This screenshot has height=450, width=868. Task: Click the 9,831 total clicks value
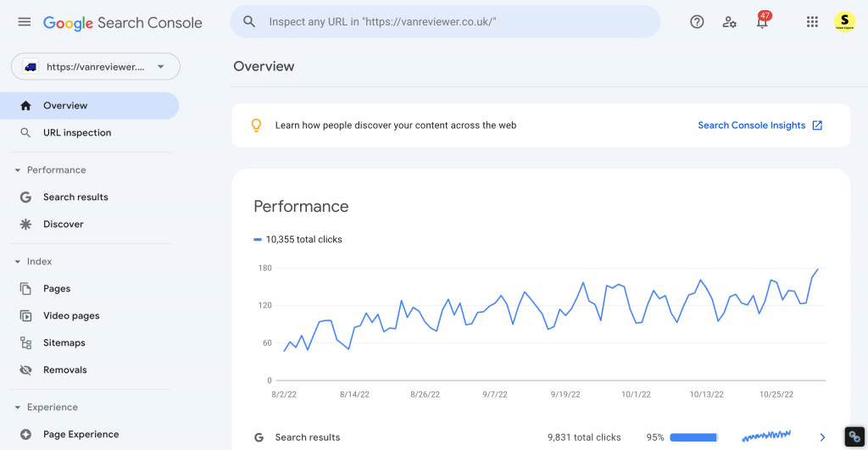584,437
